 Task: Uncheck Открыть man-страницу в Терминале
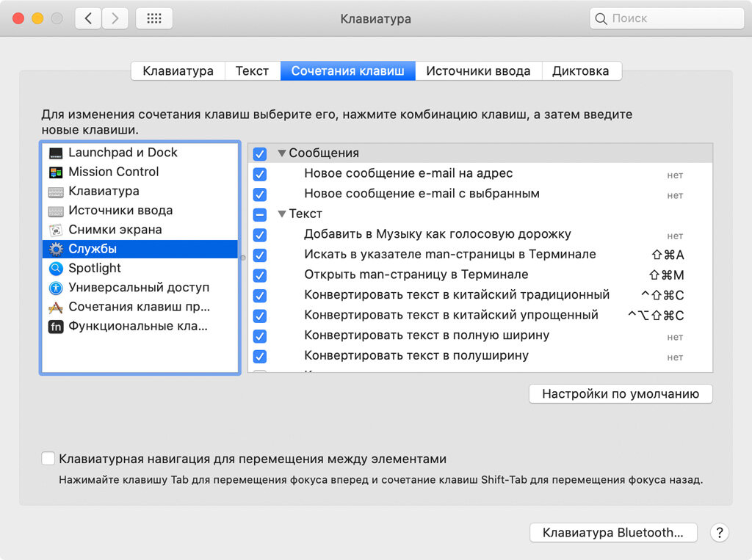[x=260, y=275]
